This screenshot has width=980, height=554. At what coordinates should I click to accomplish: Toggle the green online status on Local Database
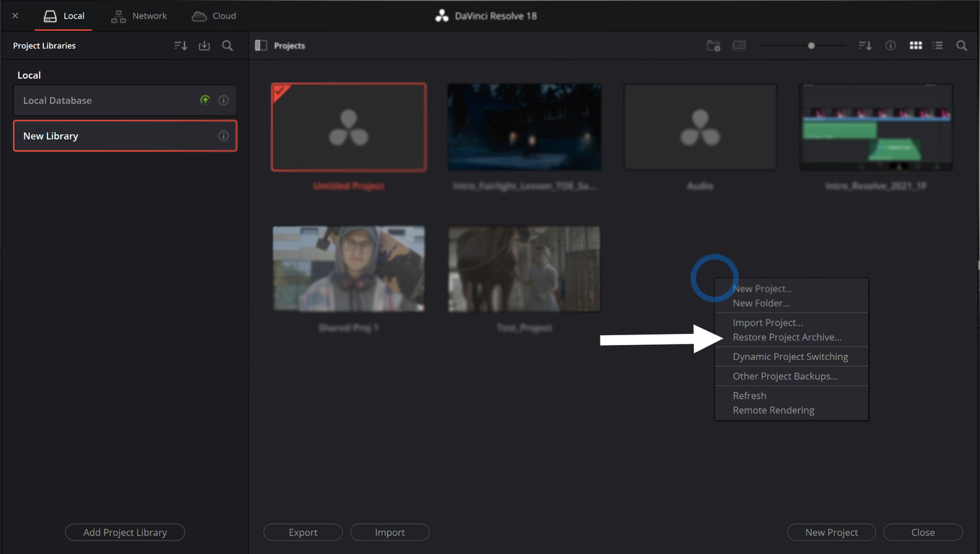point(205,100)
